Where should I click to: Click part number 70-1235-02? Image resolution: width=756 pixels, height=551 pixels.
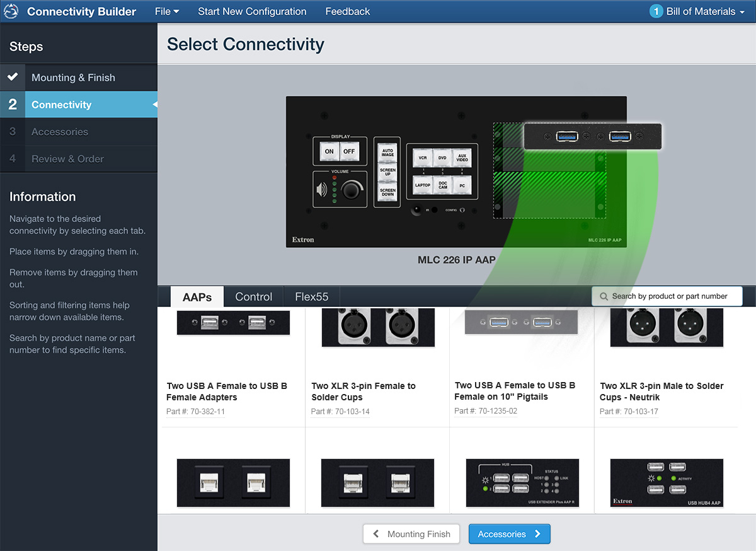486,411
